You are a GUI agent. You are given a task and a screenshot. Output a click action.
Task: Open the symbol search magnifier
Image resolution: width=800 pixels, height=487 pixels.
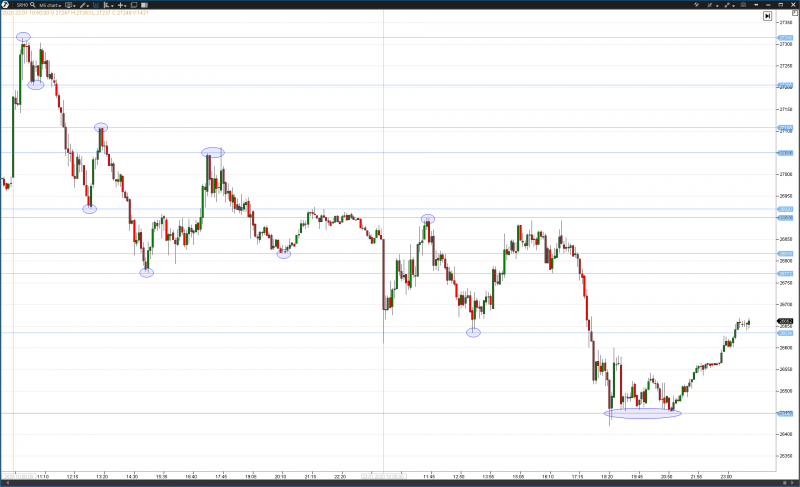pyautogui.click(x=31, y=5)
